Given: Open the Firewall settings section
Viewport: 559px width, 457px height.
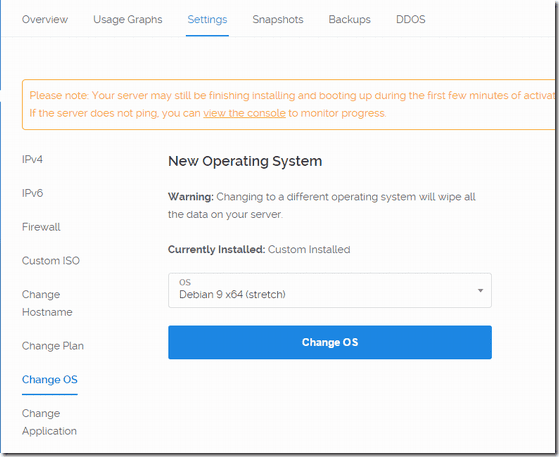Looking at the screenshot, I should [x=41, y=227].
